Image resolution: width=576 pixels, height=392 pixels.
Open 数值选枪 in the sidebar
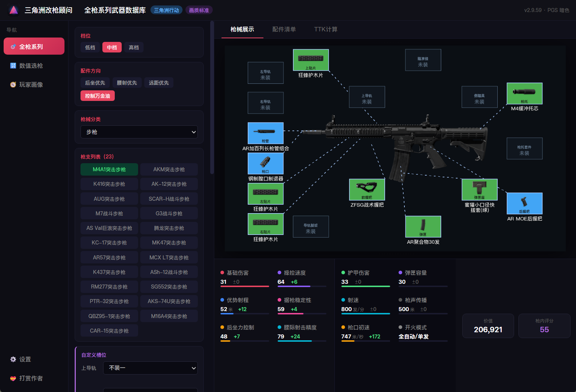(34, 66)
